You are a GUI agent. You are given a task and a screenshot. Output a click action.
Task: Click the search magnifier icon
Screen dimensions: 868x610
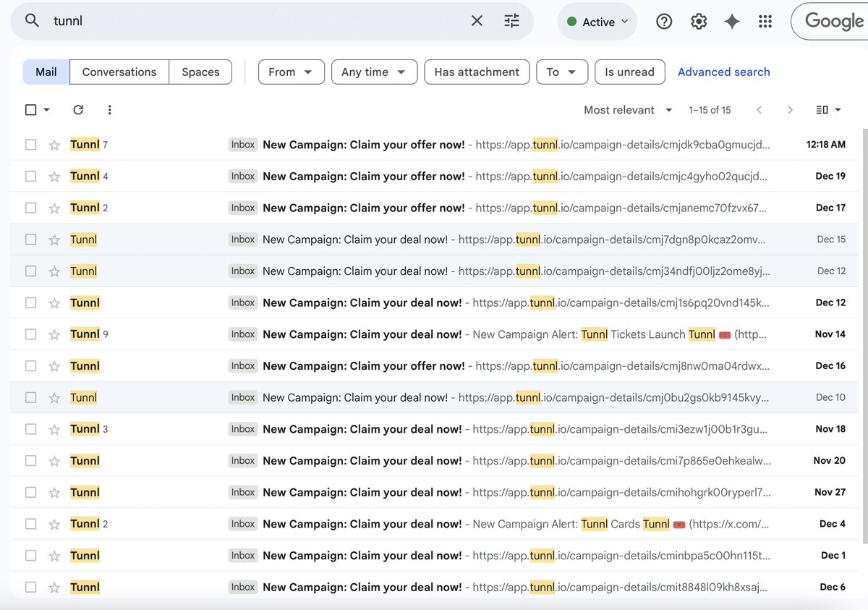[x=32, y=21]
